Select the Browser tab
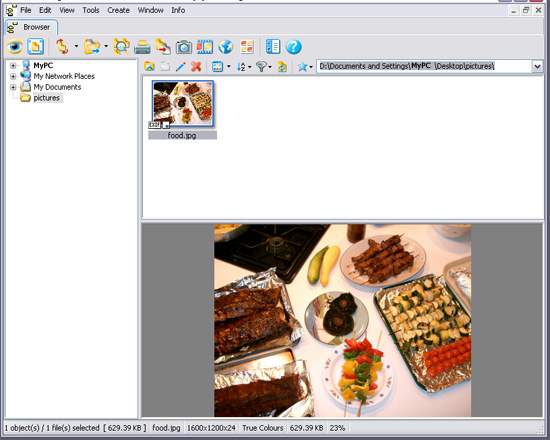Viewport: 550px width, 440px height. click(x=31, y=27)
